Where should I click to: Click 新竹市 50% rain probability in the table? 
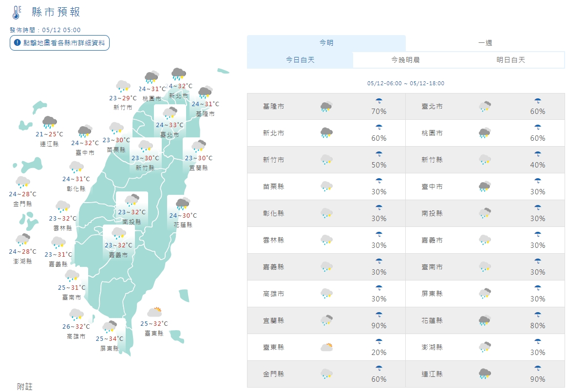[x=379, y=165]
